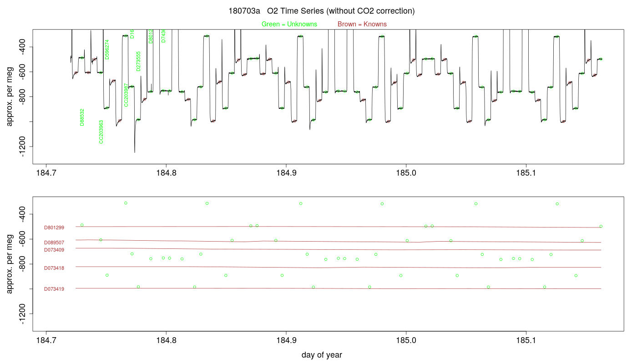Image resolution: width=637 pixels, height=364 pixels.
Task: Click the -1200 y-tick label of upper plot
Action: click(x=23, y=147)
